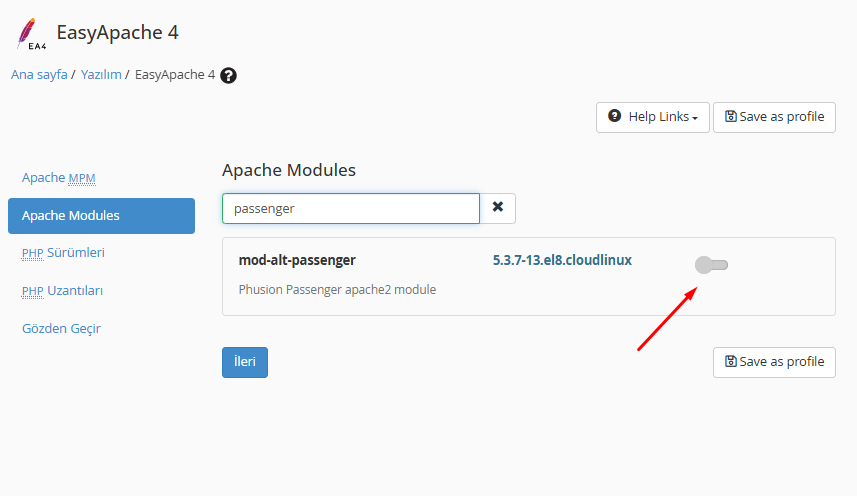This screenshot has height=496, width=857.
Task: Click the EasyApache 4 feather logo
Action: point(31,34)
